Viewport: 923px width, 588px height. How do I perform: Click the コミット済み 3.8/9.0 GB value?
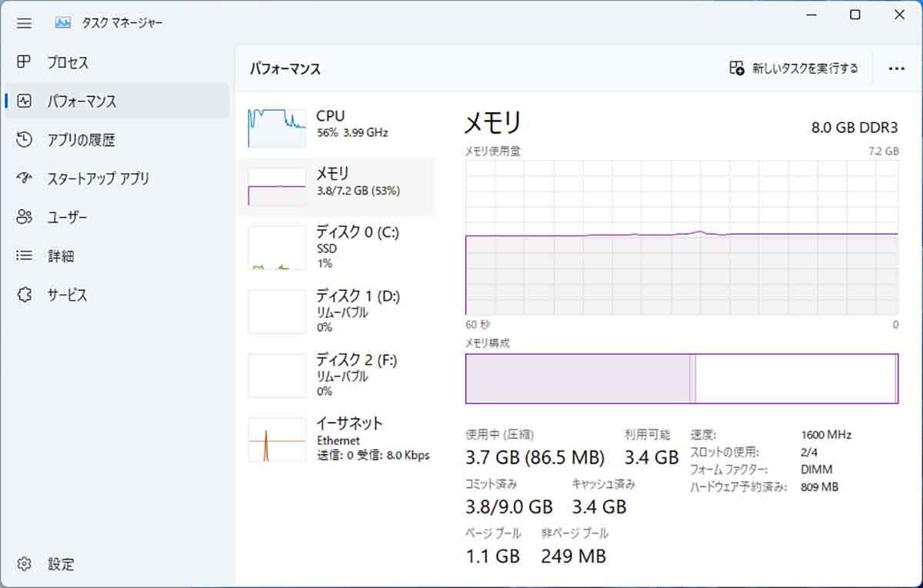[x=509, y=507]
